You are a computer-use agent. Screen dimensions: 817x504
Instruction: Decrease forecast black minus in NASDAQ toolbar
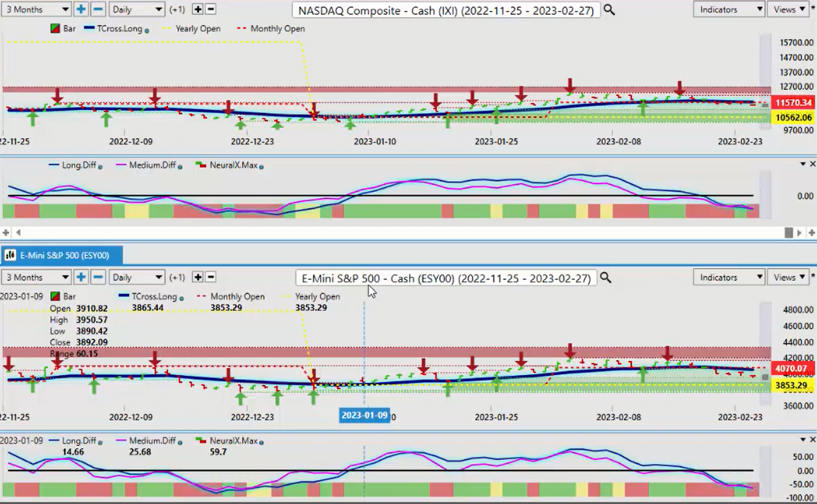[210, 9]
